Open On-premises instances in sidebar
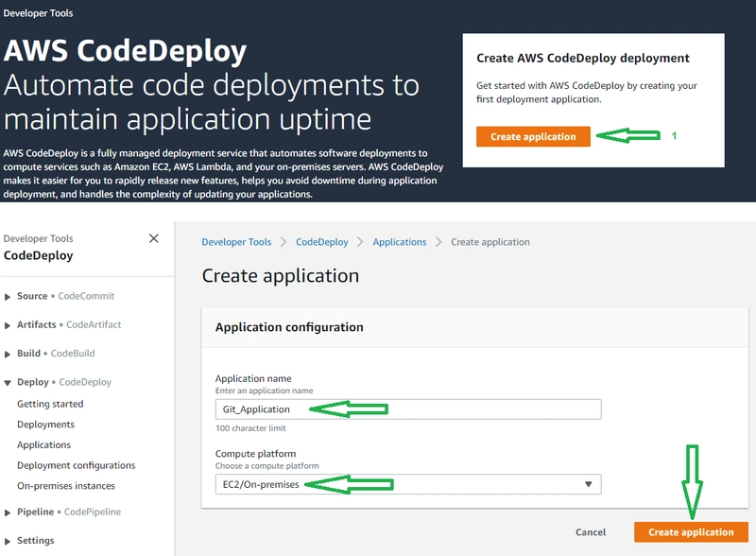This screenshot has height=556, width=756. (66, 486)
